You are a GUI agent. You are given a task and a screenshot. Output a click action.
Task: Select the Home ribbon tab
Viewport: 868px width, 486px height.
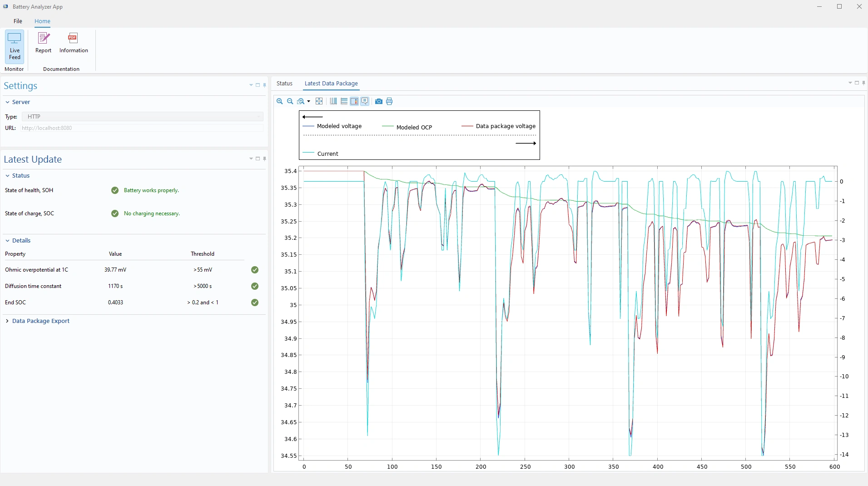point(42,21)
